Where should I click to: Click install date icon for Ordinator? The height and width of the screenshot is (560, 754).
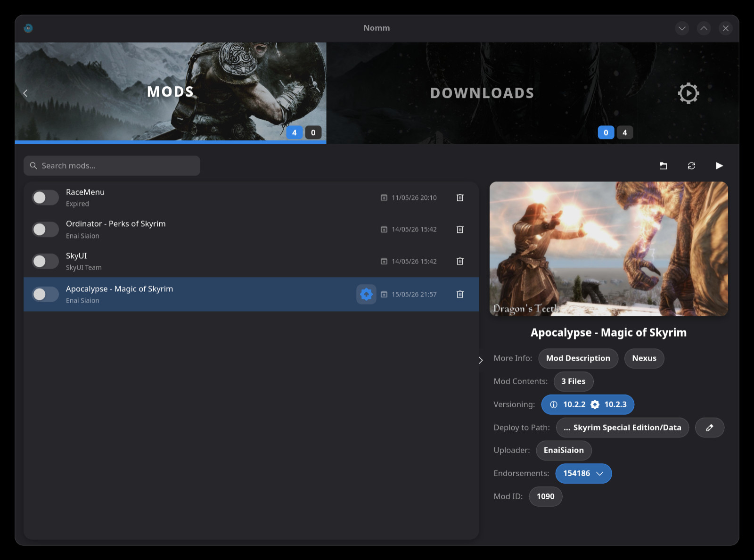point(384,229)
